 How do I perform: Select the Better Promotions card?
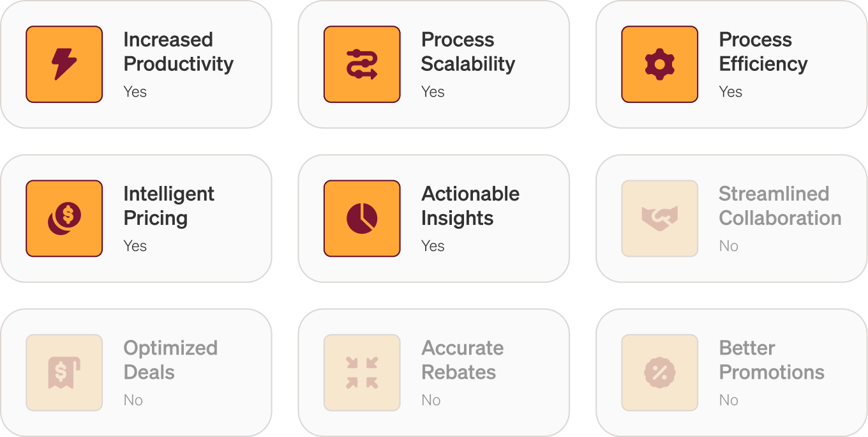coord(731,372)
